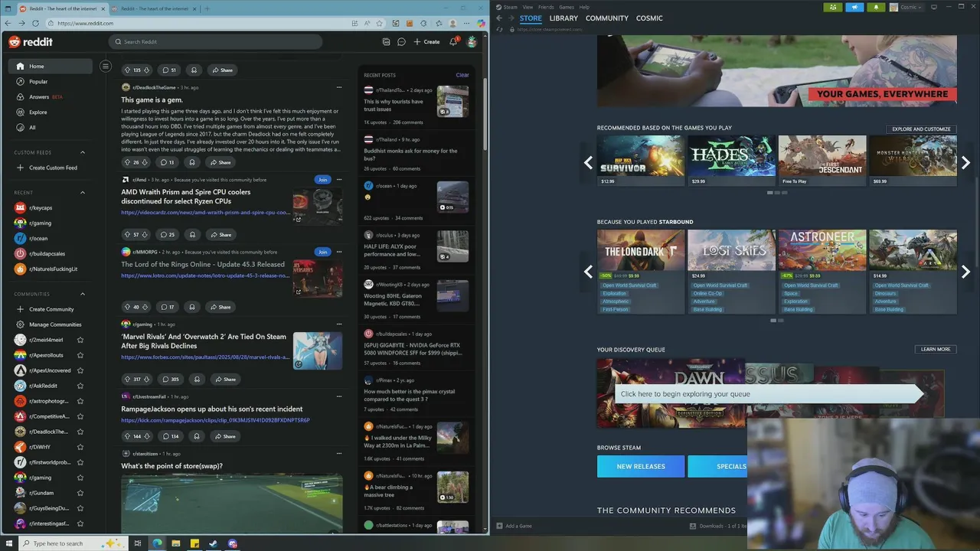Open Sticky Notes taskbar icon
The height and width of the screenshot is (551, 980).
[194, 543]
